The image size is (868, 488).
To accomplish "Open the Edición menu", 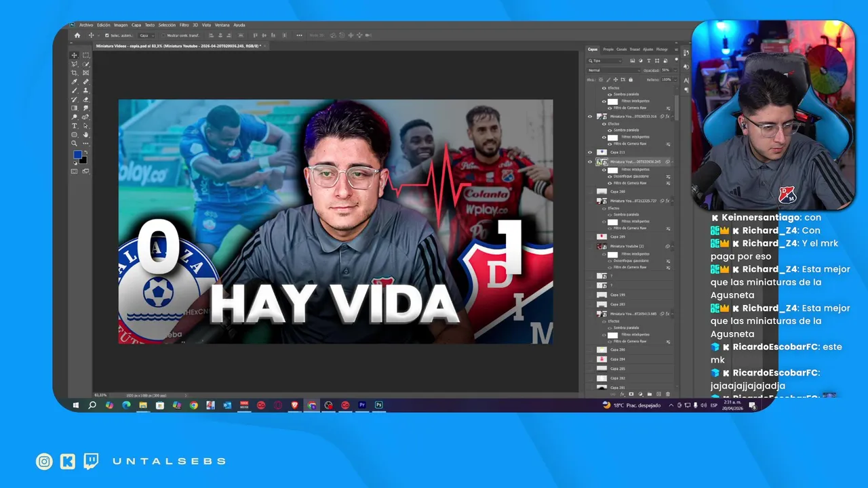I will click(x=104, y=24).
